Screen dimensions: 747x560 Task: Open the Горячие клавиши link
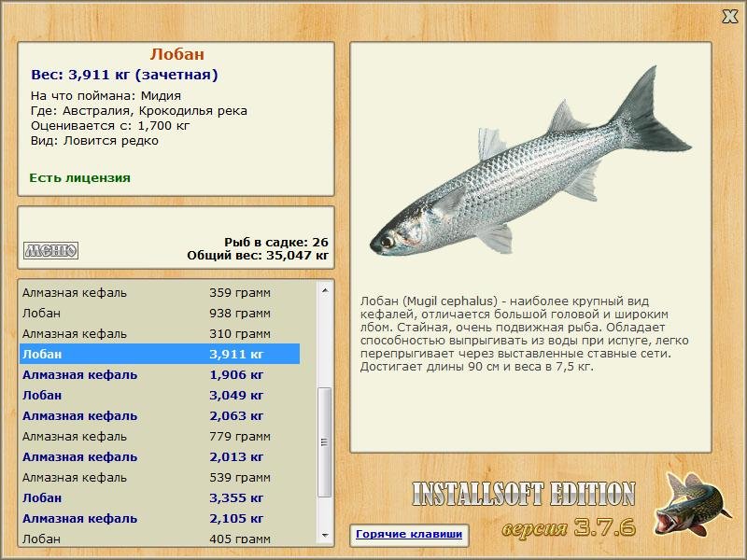point(409,534)
